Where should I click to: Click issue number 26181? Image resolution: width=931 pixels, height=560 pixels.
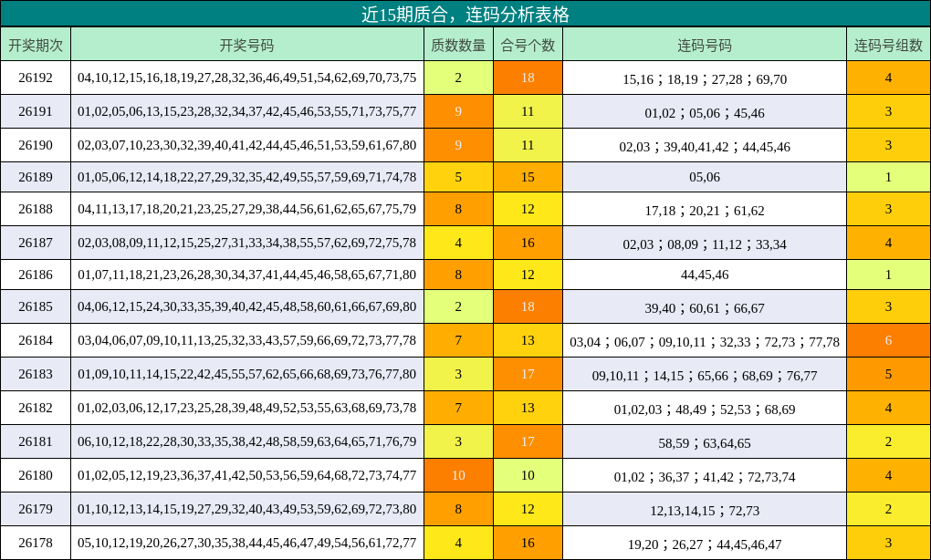point(36,442)
